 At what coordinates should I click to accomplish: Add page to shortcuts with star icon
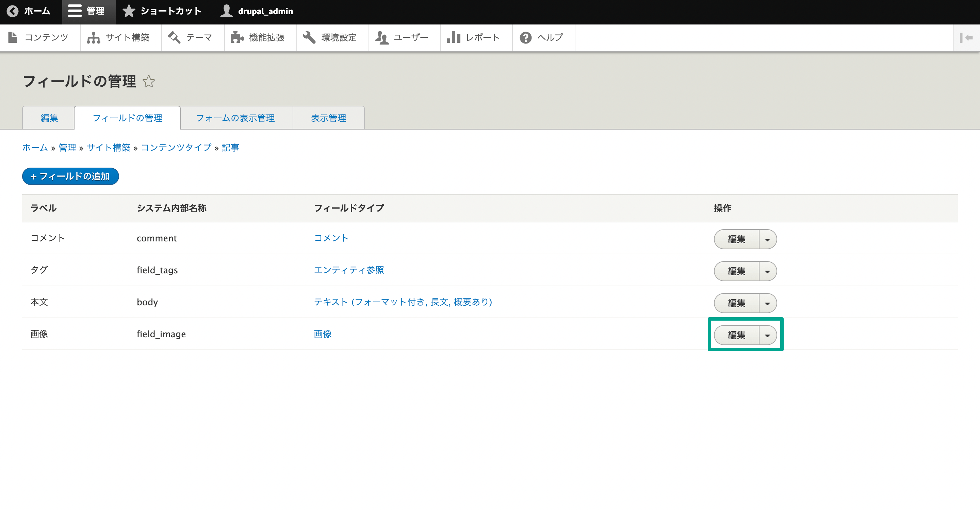(149, 81)
